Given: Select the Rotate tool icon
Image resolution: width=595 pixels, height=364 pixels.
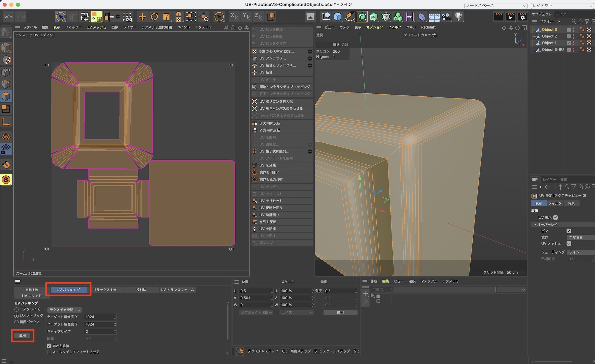Looking at the screenshot, I should click(x=154, y=17).
